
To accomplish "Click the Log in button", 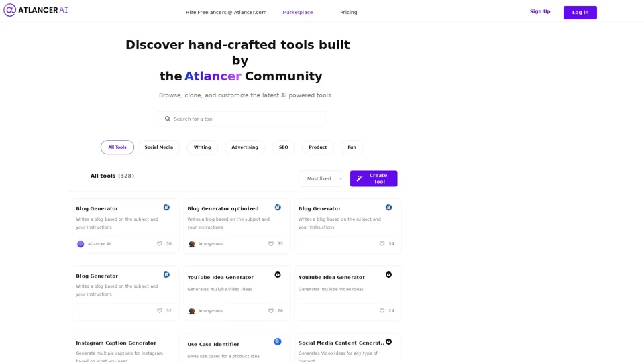I will [580, 13].
